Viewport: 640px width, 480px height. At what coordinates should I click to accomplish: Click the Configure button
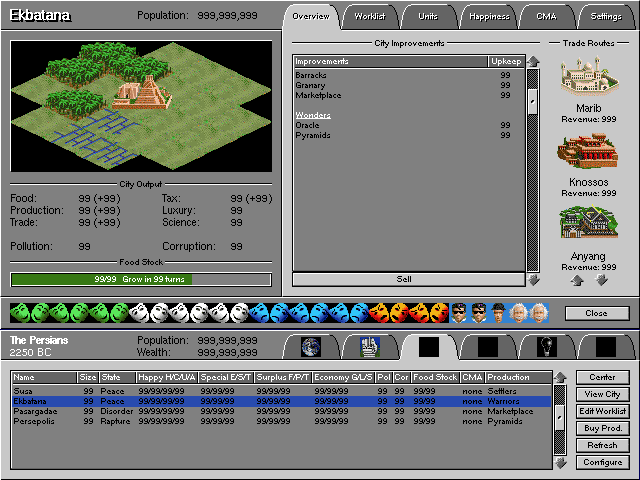click(602, 462)
